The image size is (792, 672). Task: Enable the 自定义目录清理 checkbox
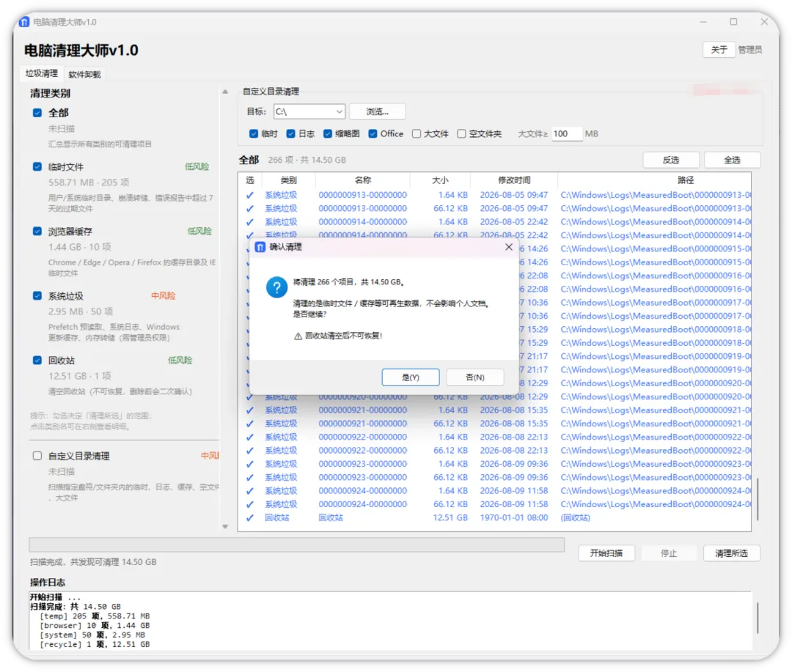[37, 456]
